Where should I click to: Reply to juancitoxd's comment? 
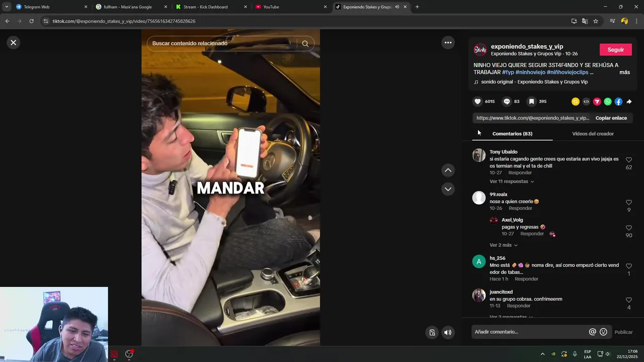tap(519, 306)
